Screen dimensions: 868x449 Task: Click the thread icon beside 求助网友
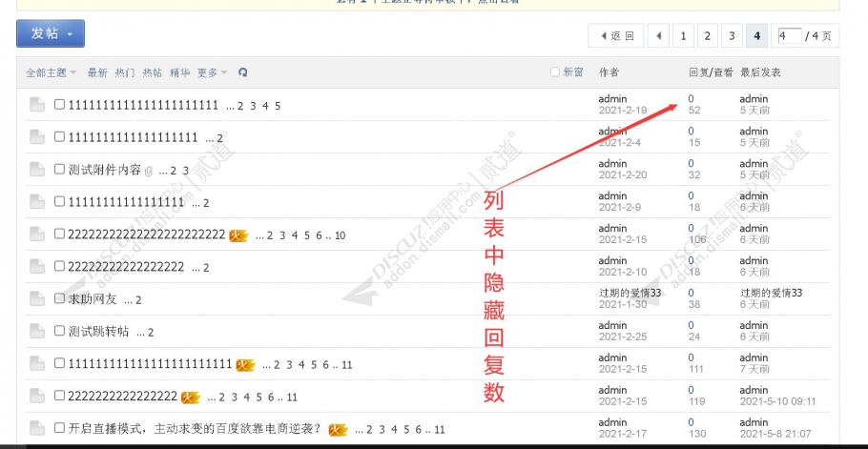37,299
